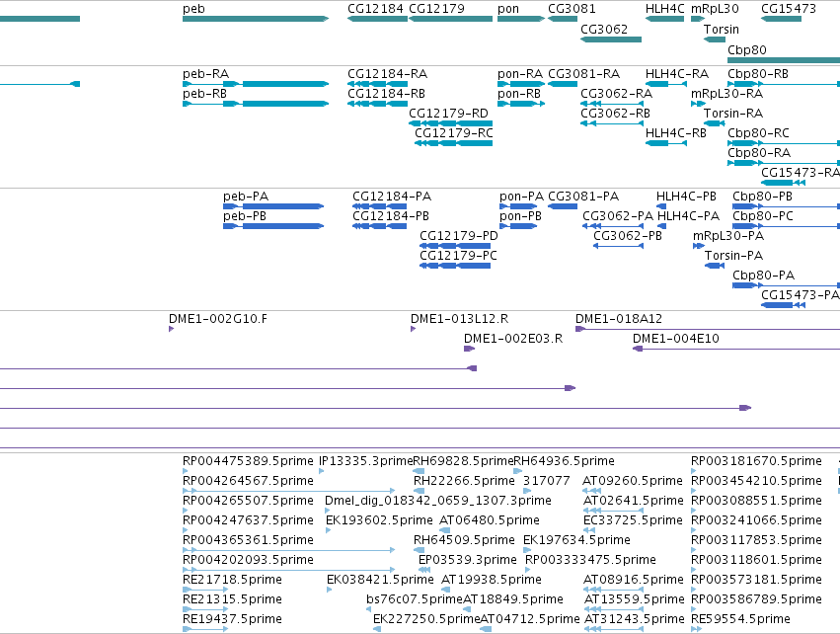Select the peb gene feature bar
Image resolution: width=840 pixels, height=634 pixels.
pos(256,19)
